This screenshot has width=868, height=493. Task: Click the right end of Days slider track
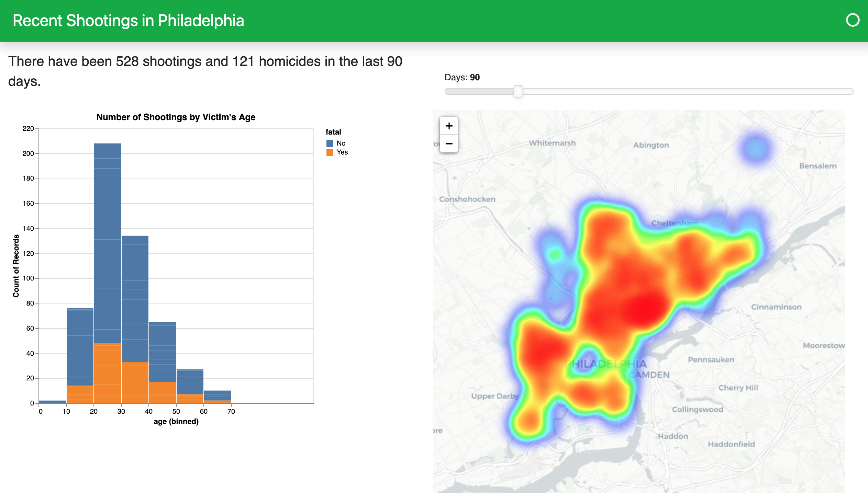tap(850, 91)
